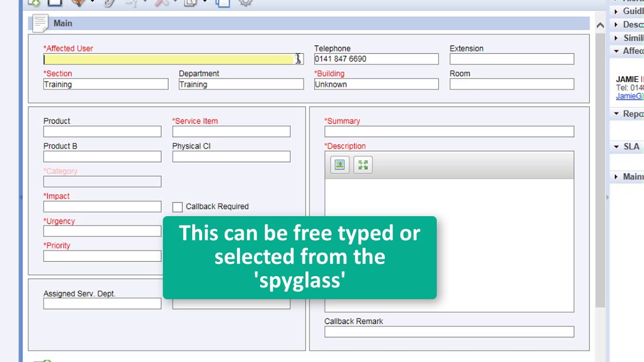Click the Extension input field
The width and height of the screenshot is (644, 362).
(x=512, y=59)
